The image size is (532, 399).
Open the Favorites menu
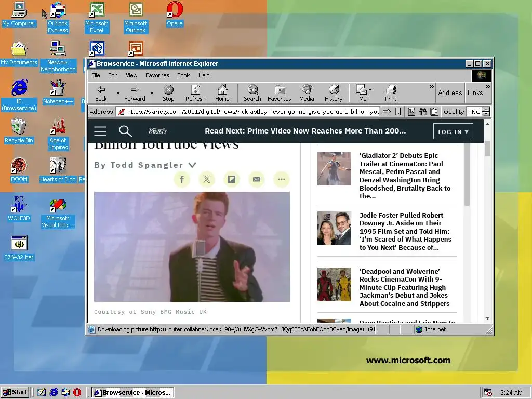click(157, 75)
